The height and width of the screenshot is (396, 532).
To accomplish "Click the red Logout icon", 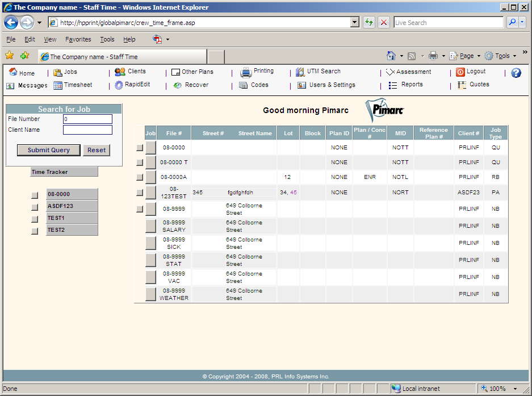I will 460,72.
